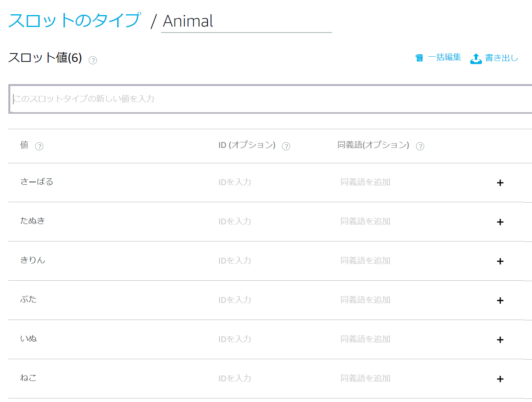Image resolution: width=532 pixels, height=402 pixels.
Task: Click the synonym field for いぬ
Action: click(x=365, y=339)
